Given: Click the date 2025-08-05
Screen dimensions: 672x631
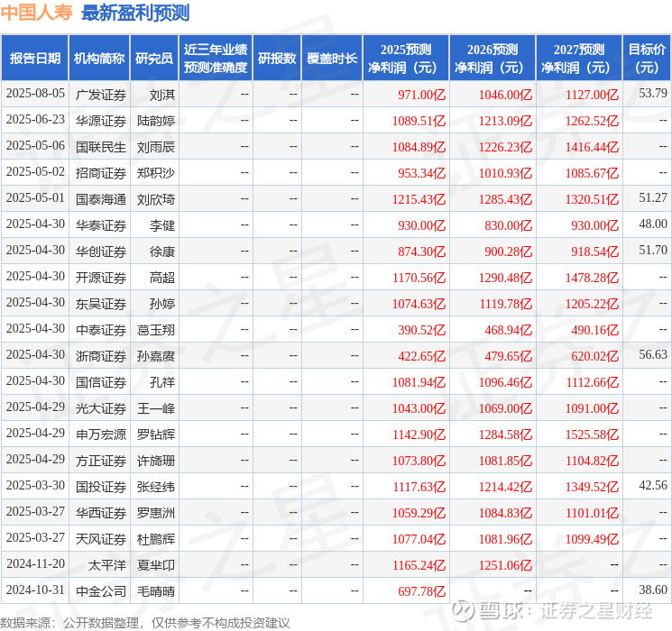Looking at the screenshot, I should coord(35,94).
